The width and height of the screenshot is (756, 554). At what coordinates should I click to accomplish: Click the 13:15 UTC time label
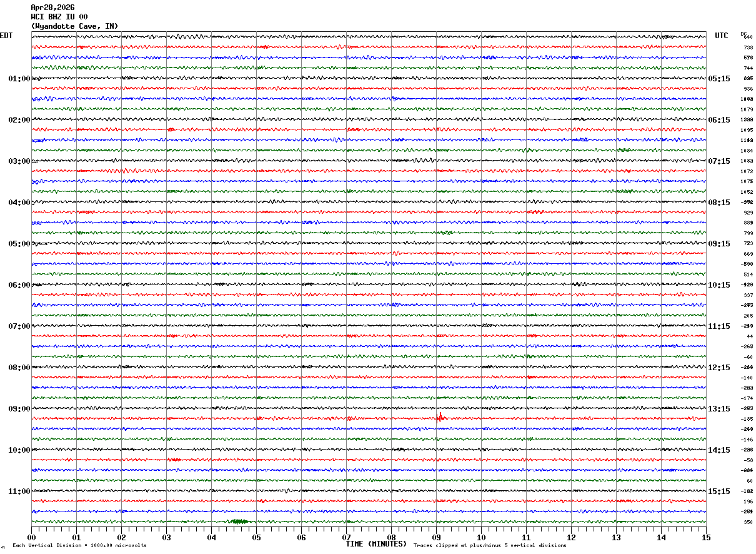click(719, 409)
